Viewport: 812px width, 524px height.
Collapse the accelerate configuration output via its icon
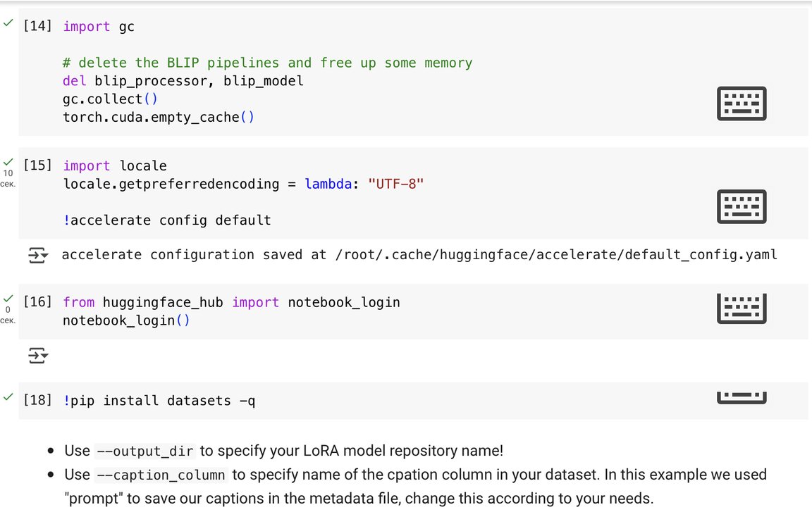coord(38,255)
